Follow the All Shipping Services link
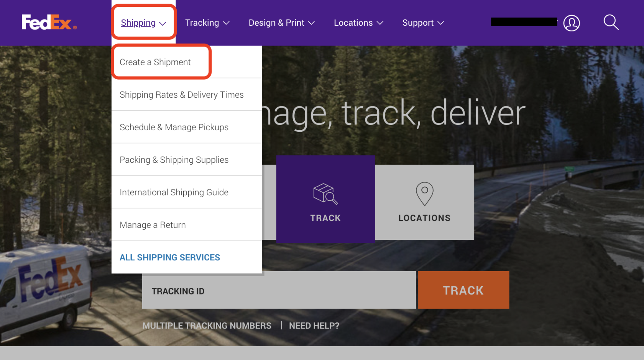Viewport: 644px width, 360px height. coord(170,257)
